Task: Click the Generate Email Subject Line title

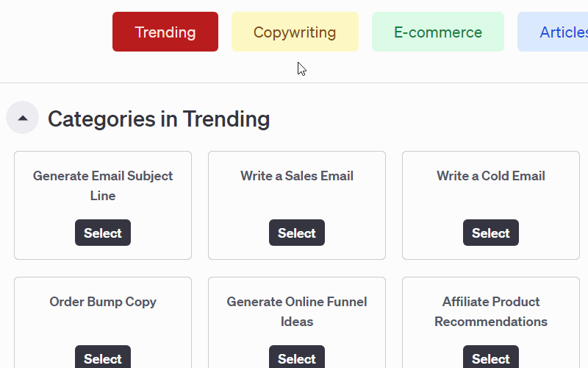Action: 103,185
